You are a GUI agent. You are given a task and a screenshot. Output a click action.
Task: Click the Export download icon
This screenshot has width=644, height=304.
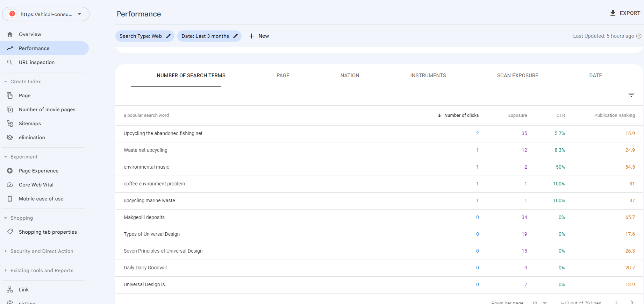click(x=613, y=13)
